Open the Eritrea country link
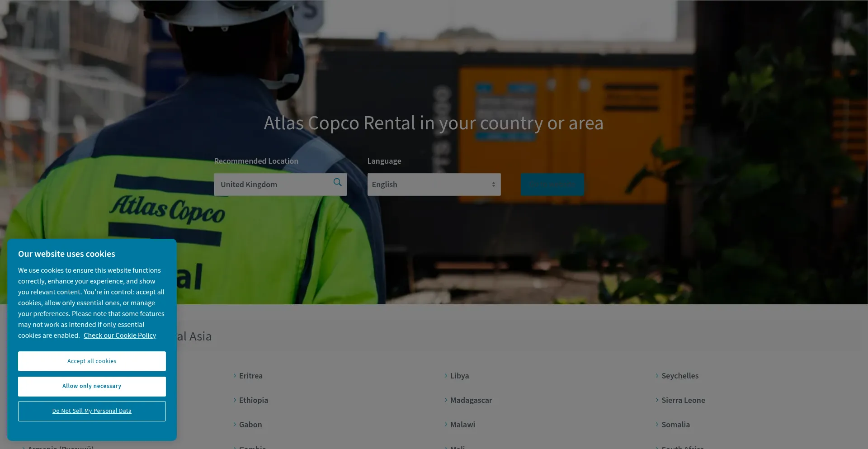868x449 pixels. tap(250, 376)
